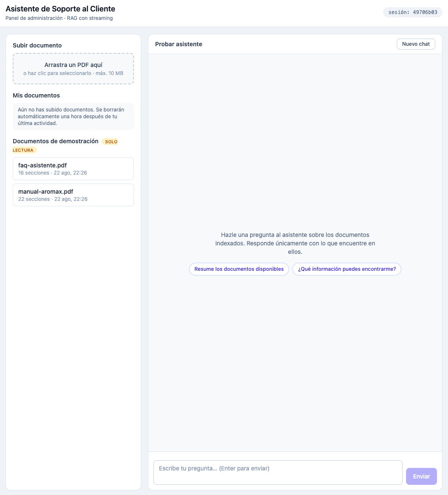Click the "Asistente de Soporte al Cliente" title
This screenshot has height=495, width=448.
click(x=60, y=9)
